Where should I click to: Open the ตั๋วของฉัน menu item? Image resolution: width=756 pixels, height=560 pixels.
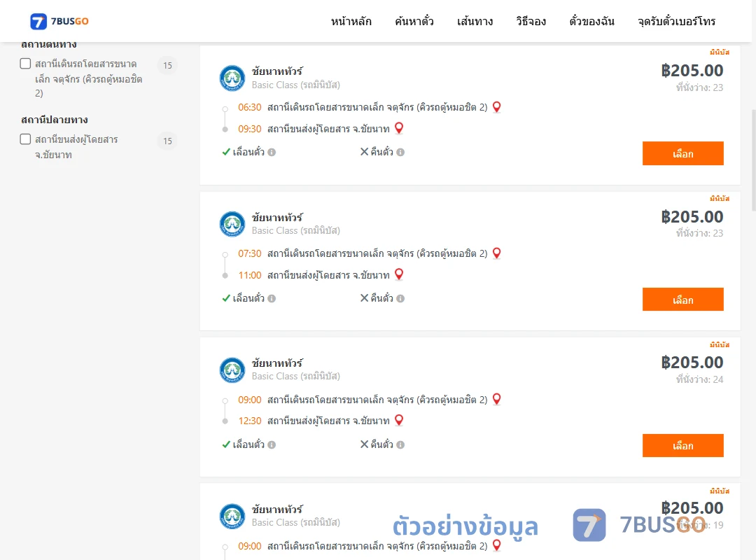pyautogui.click(x=591, y=21)
